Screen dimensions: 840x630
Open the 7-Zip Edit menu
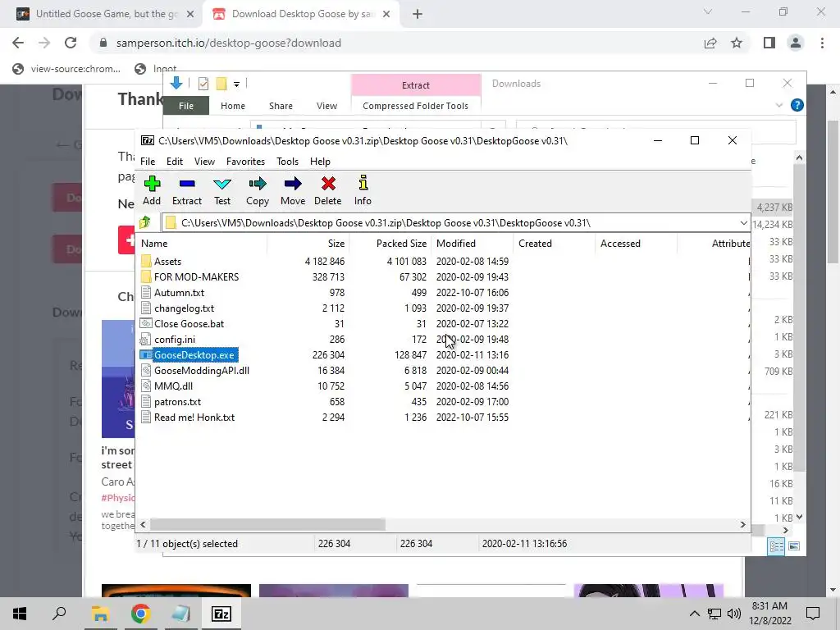175,162
